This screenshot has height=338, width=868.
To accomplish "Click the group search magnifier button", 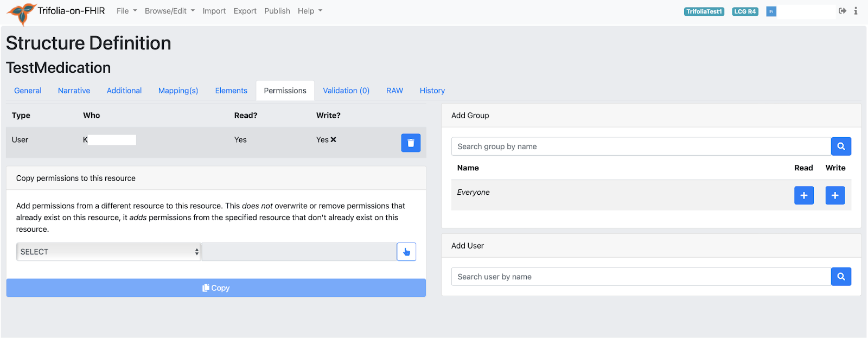I will (x=841, y=146).
